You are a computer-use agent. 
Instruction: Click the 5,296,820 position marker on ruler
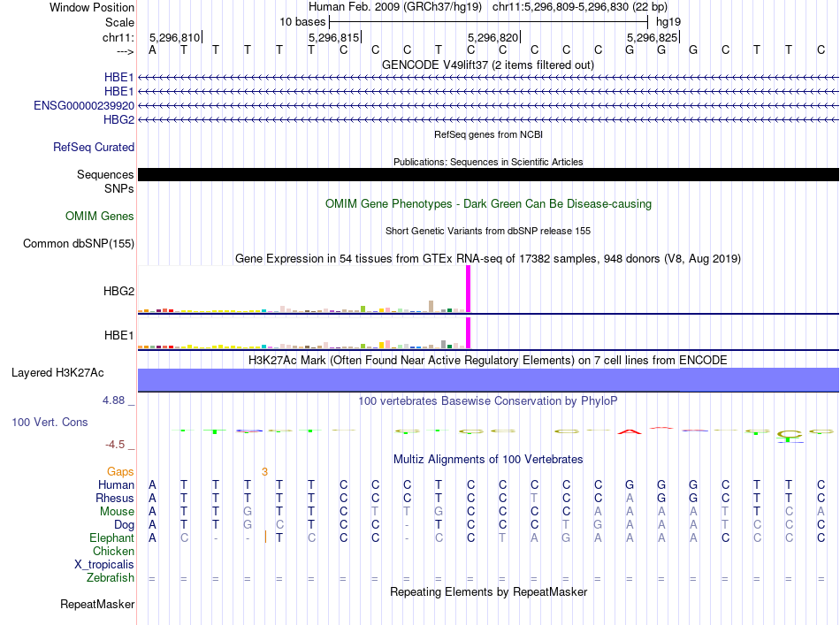[x=494, y=37]
